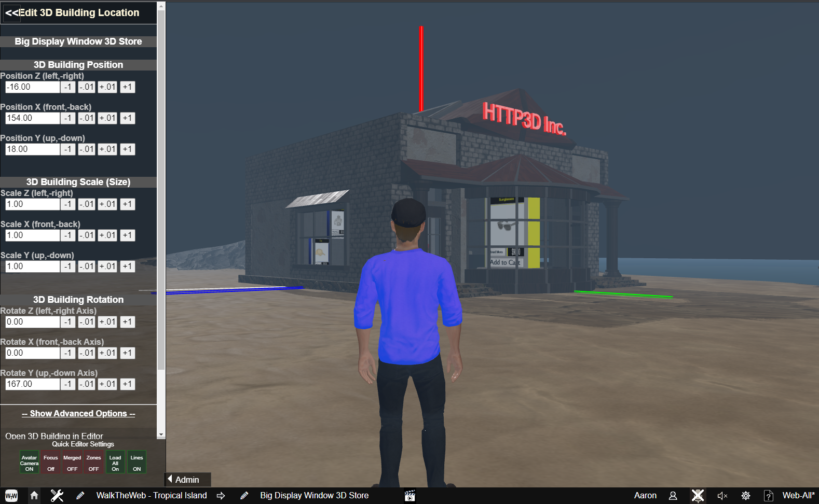Open user profile silhouette icon
819x504 pixels.
[x=673, y=496]
